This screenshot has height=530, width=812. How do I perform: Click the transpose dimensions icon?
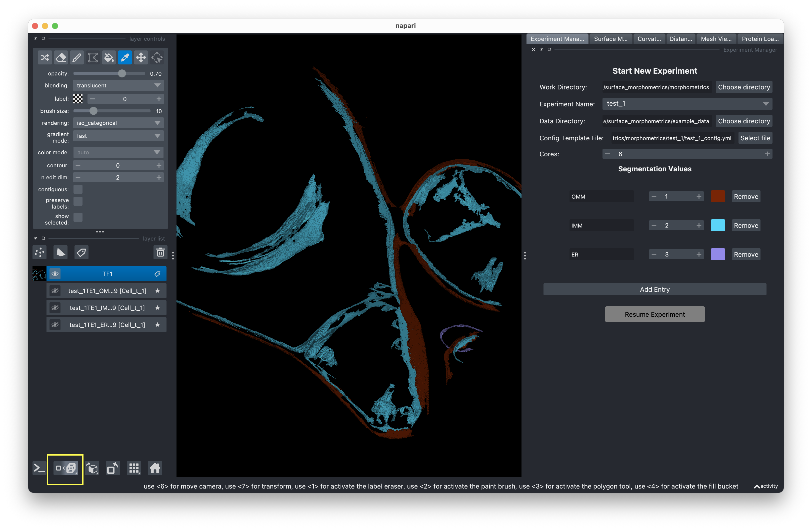[112, 468]
